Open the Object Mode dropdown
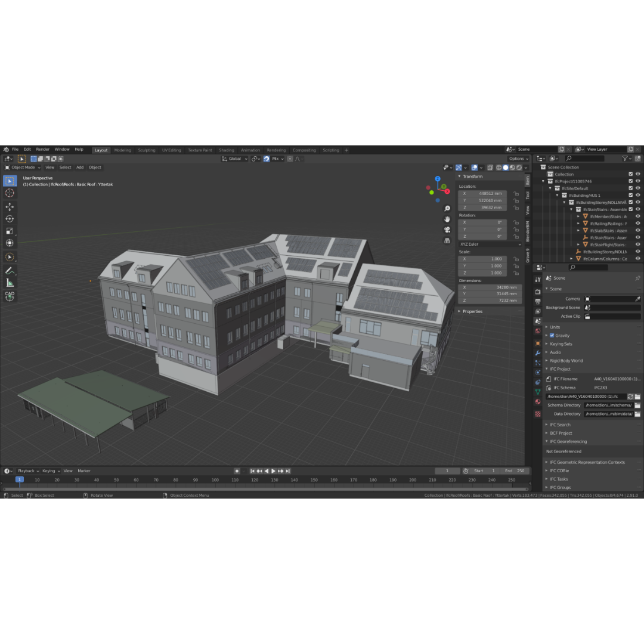This screenshot has height=644, width=644. click(23, 168)
